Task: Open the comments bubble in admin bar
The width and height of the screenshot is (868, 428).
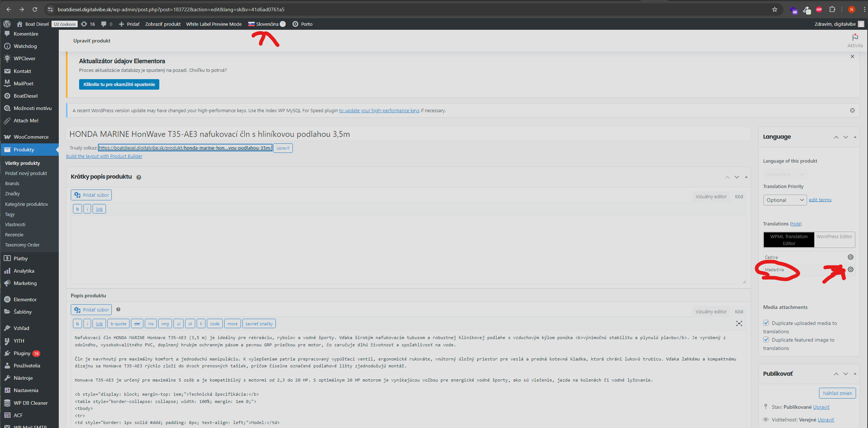Action: click(x=107, y=24)
